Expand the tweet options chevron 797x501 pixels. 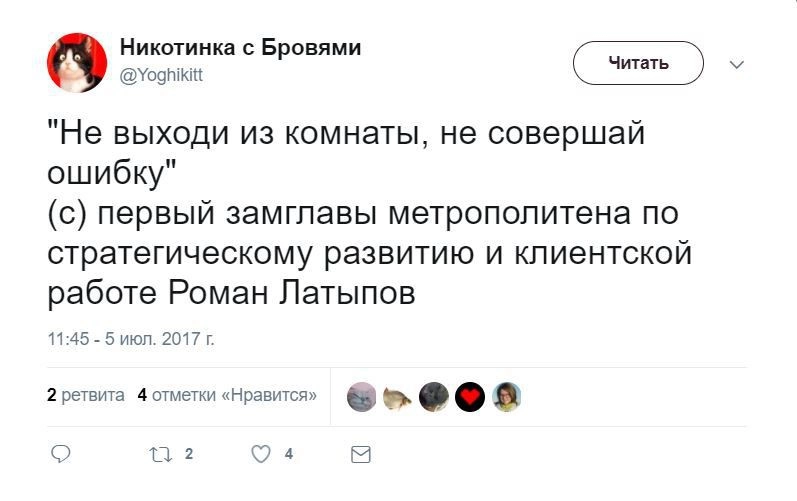pos(737,64)
